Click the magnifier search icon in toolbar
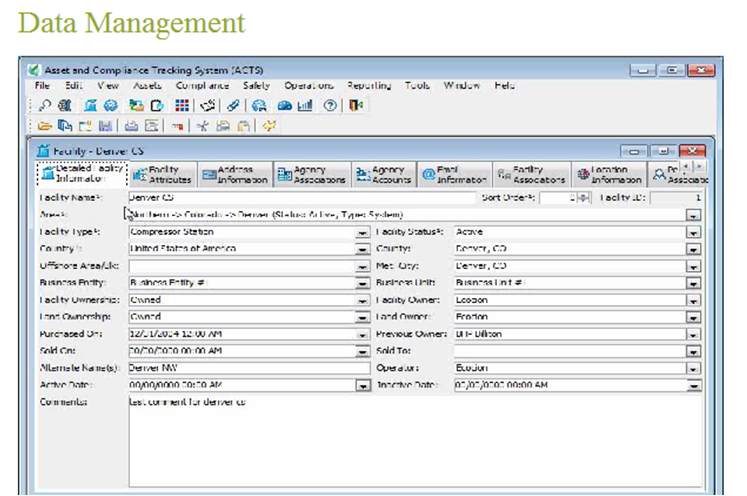Image resolution: width=747 pixels, height=496 pixels. coord(45,105)
